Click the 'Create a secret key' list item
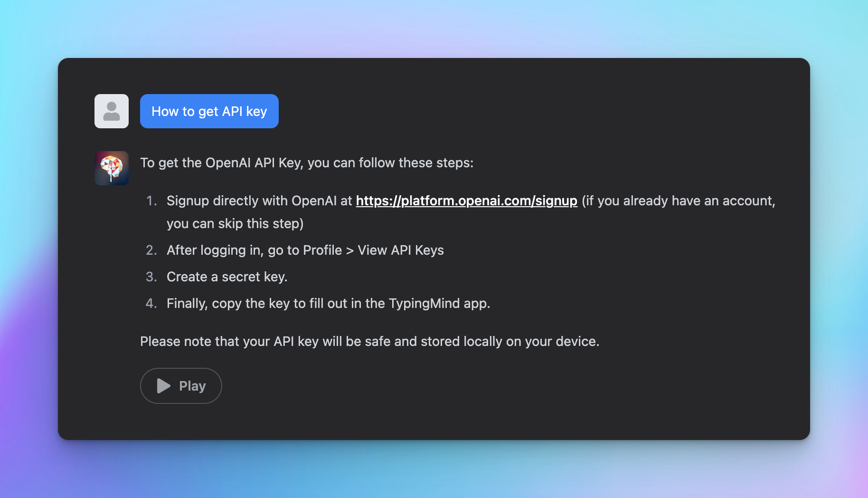 tap(226, 276)
